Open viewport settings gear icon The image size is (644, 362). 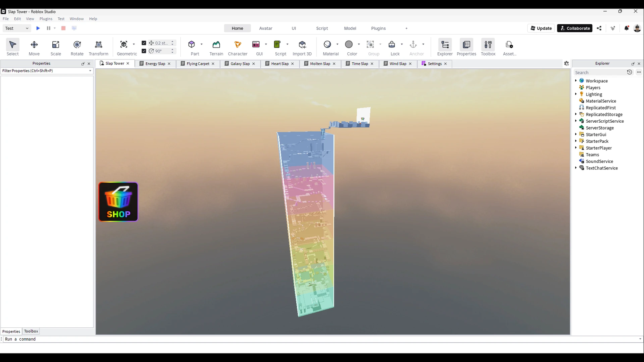coord(566,64)
